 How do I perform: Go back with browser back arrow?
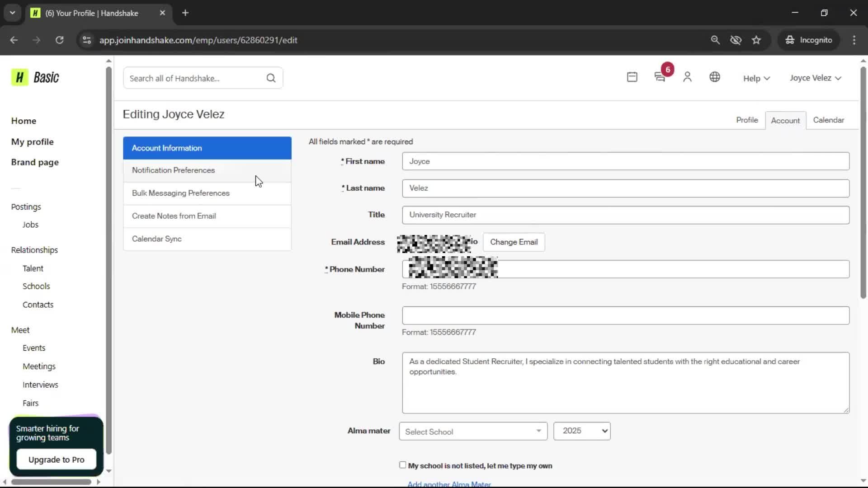click(x=14, y=40)
